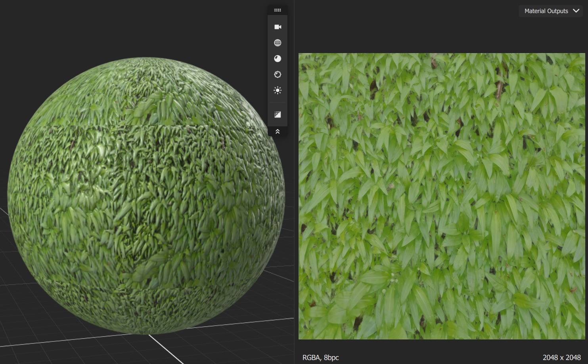Click the dotted grip handle atop toolbar
This screenshot has height=364, width=588.
[x=278, y=10]
